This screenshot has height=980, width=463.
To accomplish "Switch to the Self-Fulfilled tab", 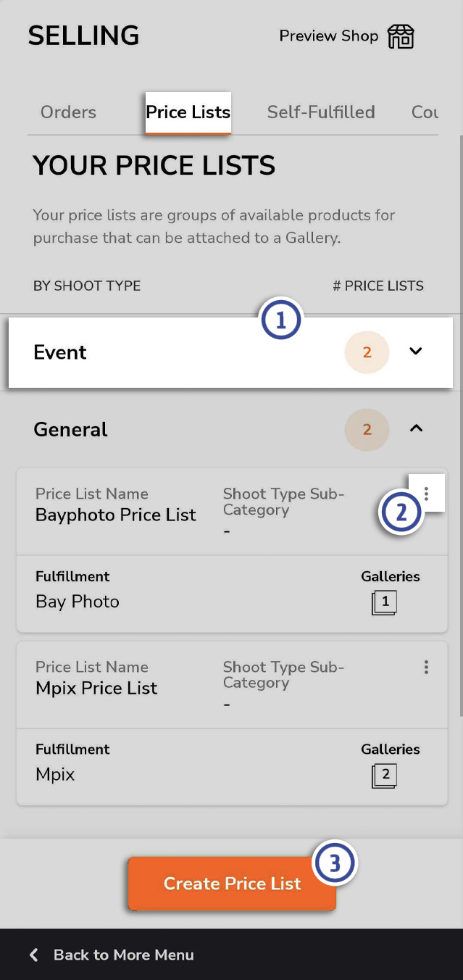I will (321, 112).
